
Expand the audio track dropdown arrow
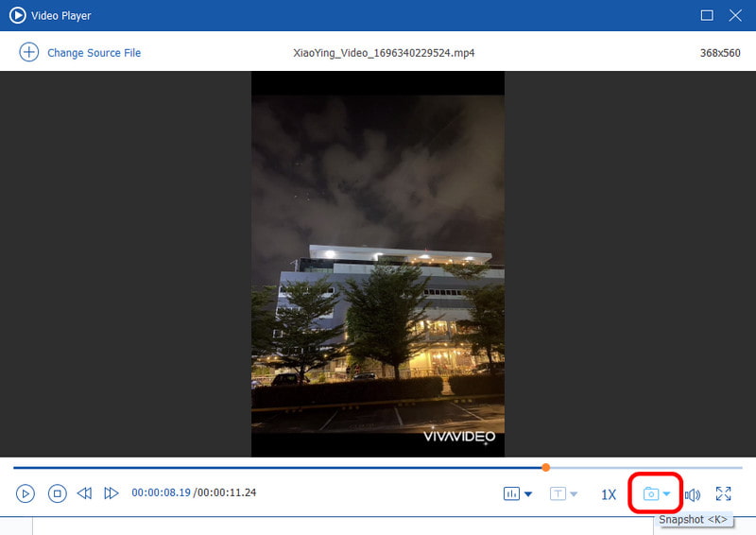pos(528,494)
